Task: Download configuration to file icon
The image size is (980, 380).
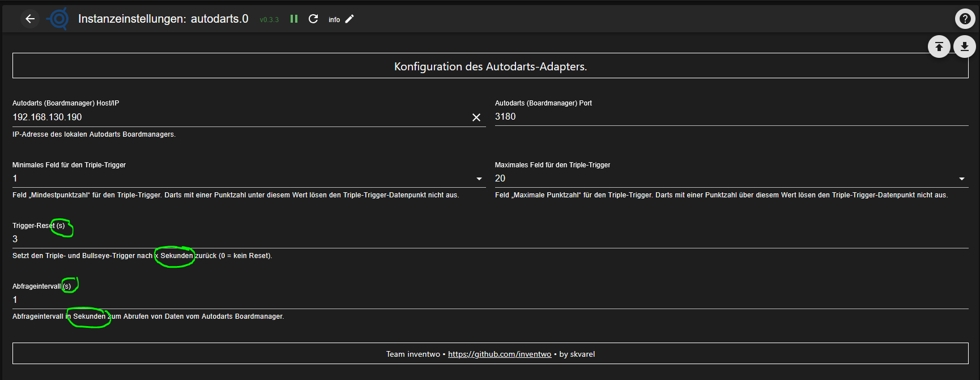Action: (964, 47)
